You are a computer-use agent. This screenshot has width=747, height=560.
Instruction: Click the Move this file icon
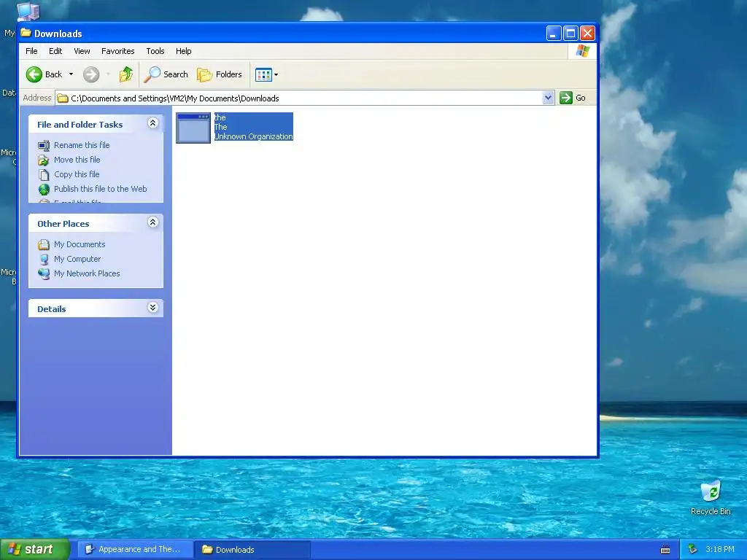click(44, 160)
